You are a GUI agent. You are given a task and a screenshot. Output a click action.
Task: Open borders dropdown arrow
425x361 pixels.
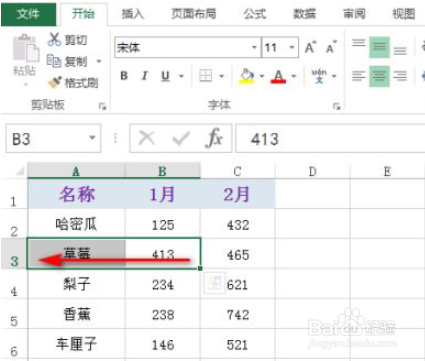pyautogui.click(x=221, y=76)
